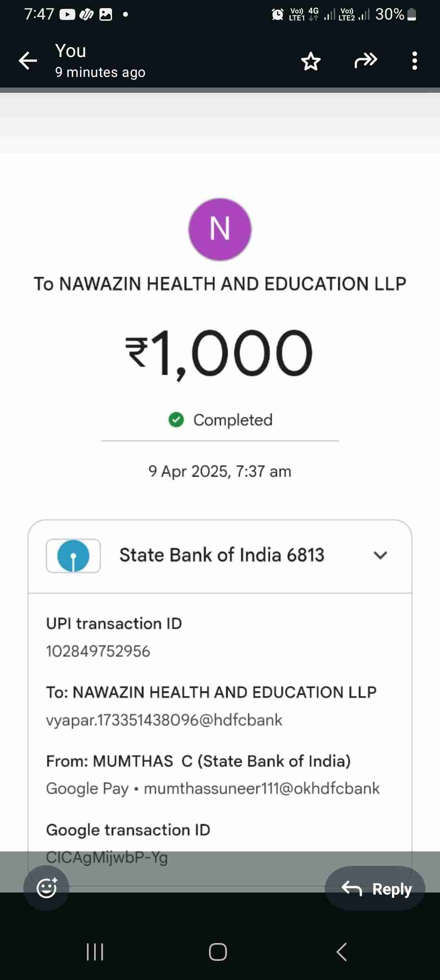Tap the mumthassuneer111@okhdfcbank UPI address
Image resolution: width=440 pixels, height=980 pixels.
point(262,788)
